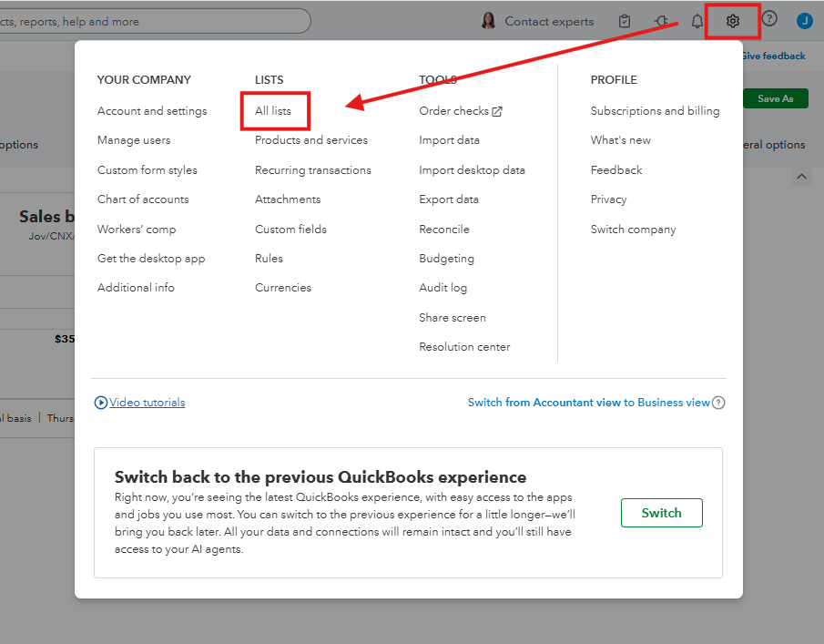This screenshot has width=824, height=644.
Task: Open the user profile avatar J
Action: point(804,21)
